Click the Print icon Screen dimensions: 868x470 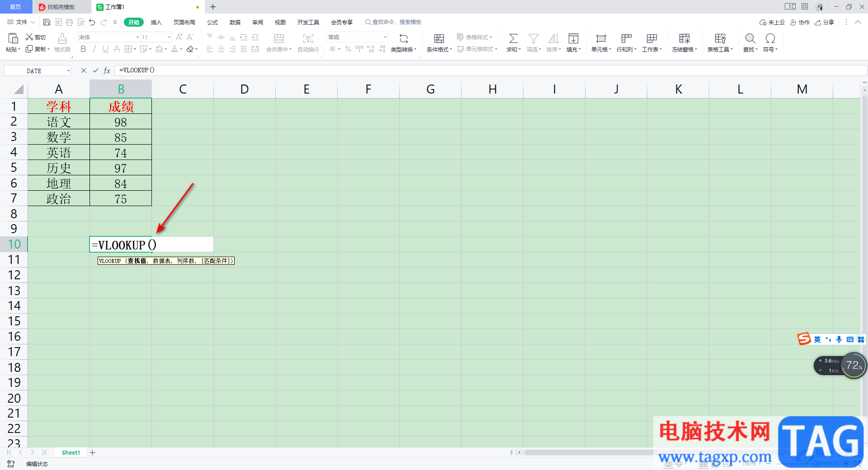pyautogui.click(x=69, y=22)
